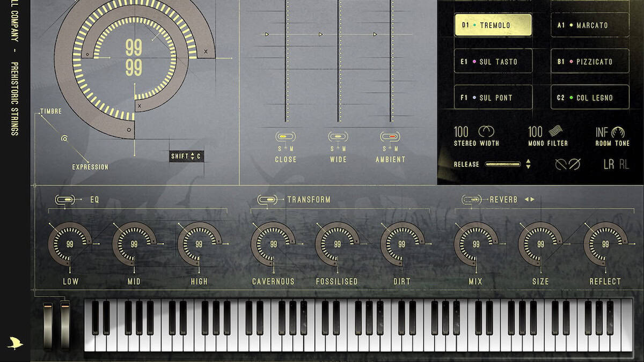Screen dimensions: 644x362
Task: Click the Timbre/Expression link target icon
Action: [x=64, y=139]
